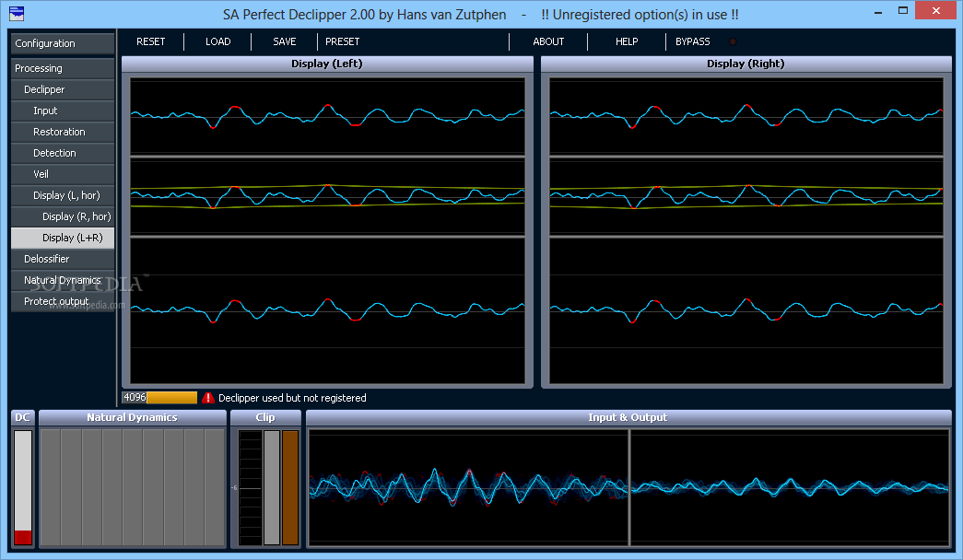Click the output waveform scope (right half)
963x560 pixels.
tap(790, 487)
